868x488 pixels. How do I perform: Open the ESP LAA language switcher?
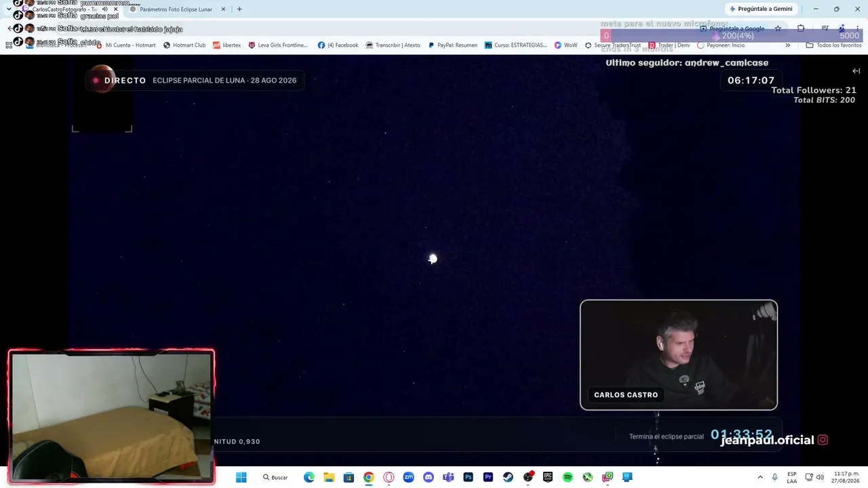(x=792, y=477)
